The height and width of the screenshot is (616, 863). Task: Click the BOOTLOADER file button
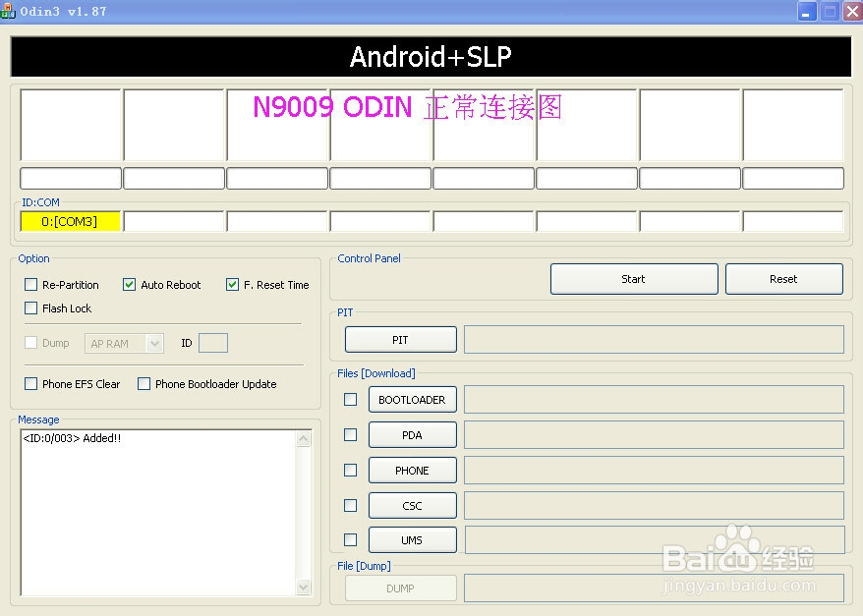[x=412, y=400]
